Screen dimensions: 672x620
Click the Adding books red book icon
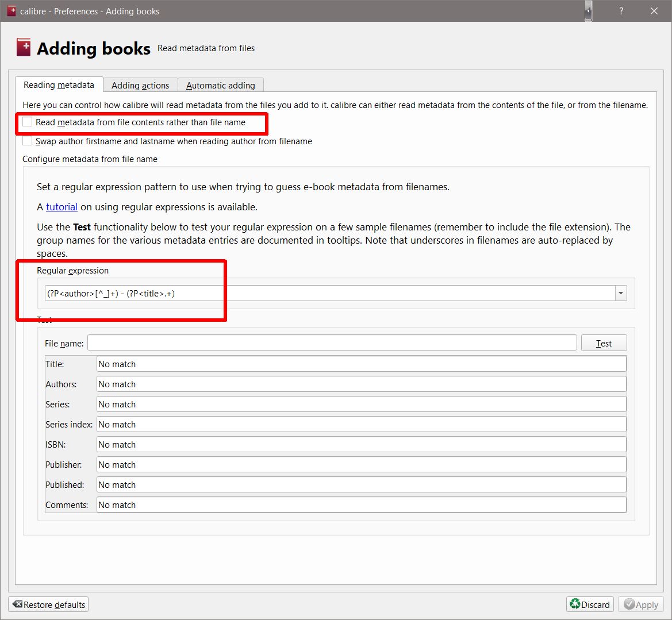point(24,47)
